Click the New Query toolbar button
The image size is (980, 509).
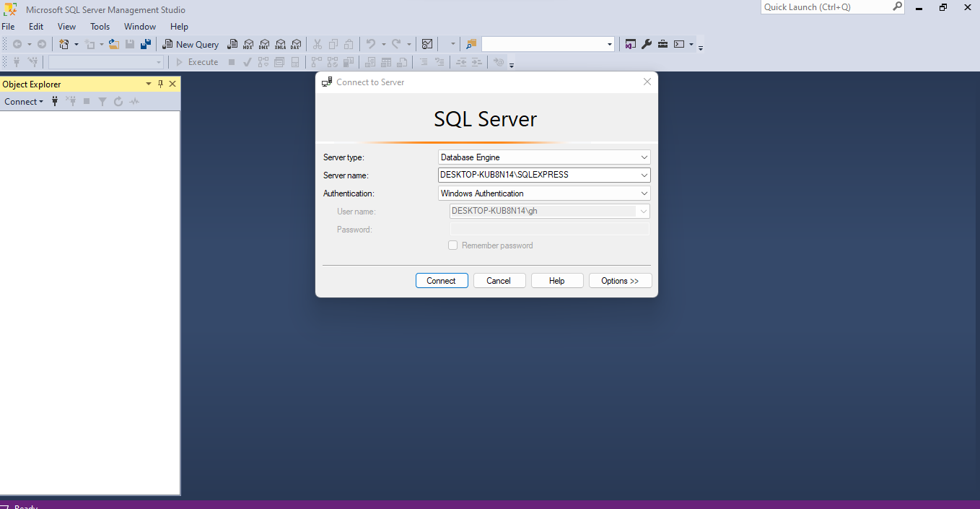191,44
